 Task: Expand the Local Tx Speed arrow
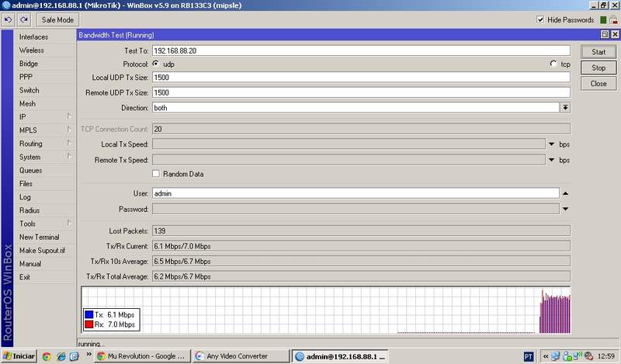coord(552,144)
